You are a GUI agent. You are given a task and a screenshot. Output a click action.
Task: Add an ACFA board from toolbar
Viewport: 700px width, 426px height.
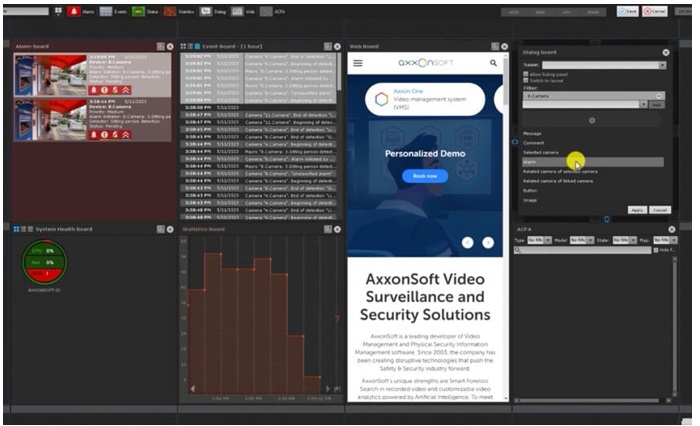(273, 12)
